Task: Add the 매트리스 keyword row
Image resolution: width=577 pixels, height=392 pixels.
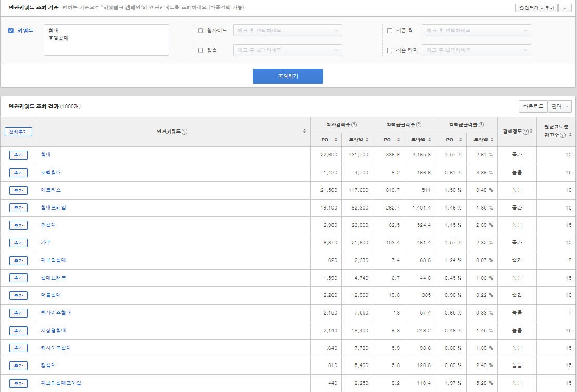Action: (x=18, y=190)
